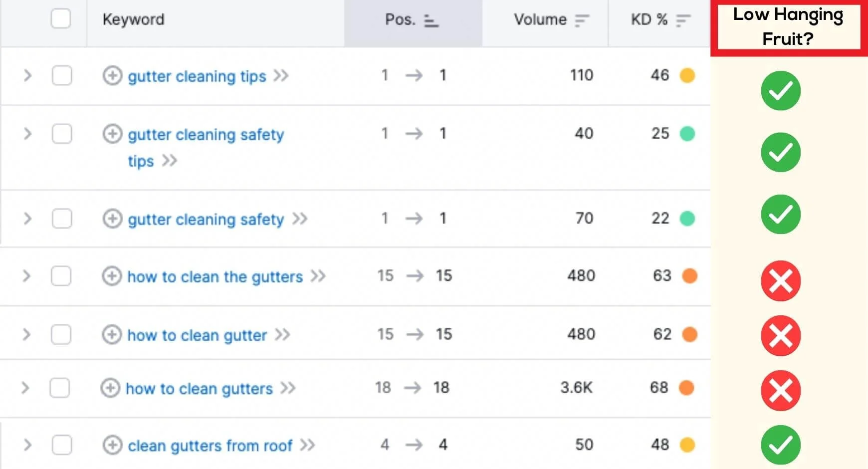Select checkbox for 'how to clean the gutters'
868x469 pixels.
point(61,276)
